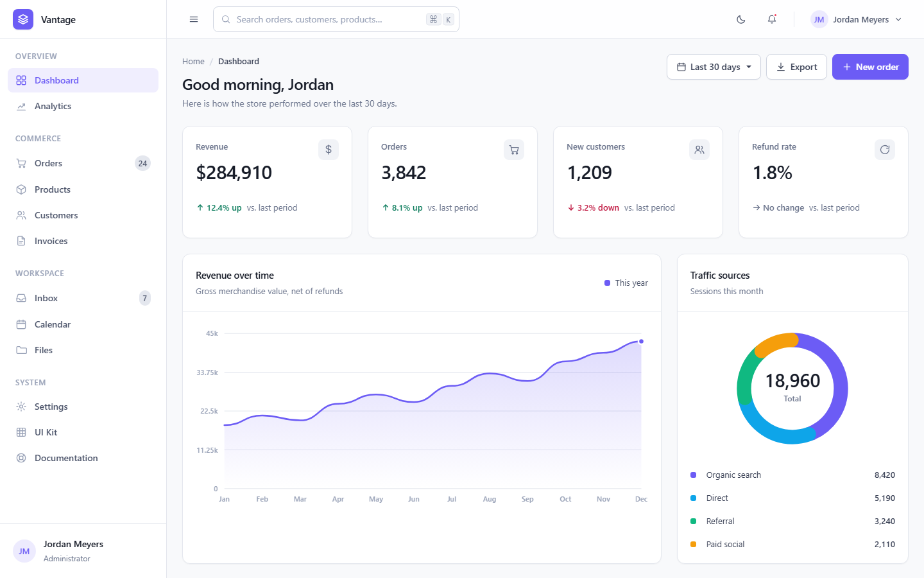Open notifications via the bell icon
924x578 pixels.
772,19
